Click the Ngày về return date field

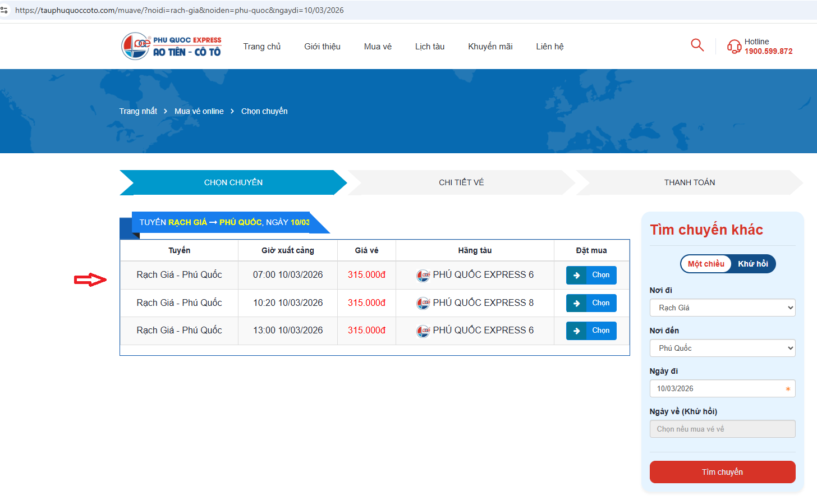click(722, 429)
